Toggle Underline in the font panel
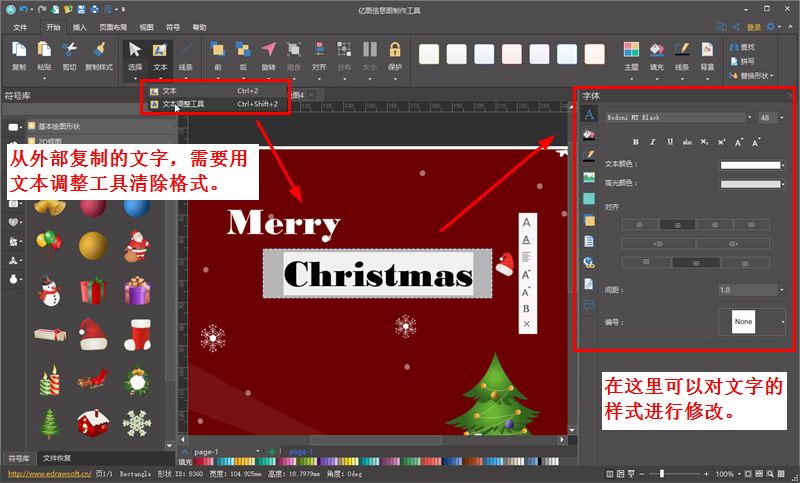 pos(670,142)
